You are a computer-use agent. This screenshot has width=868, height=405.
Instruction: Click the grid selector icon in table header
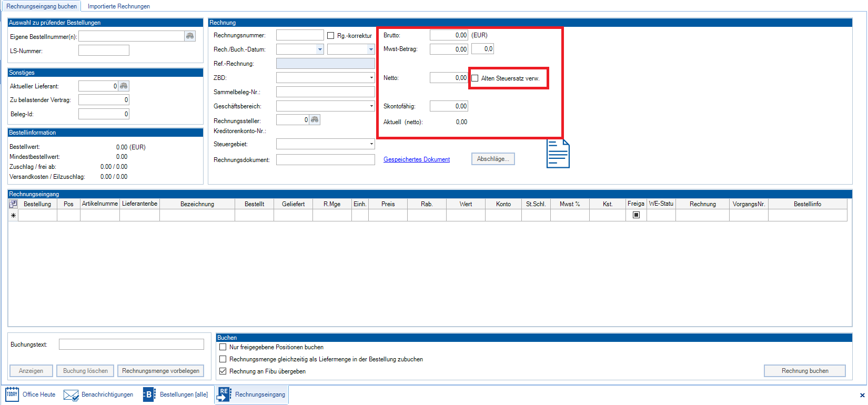13,204
